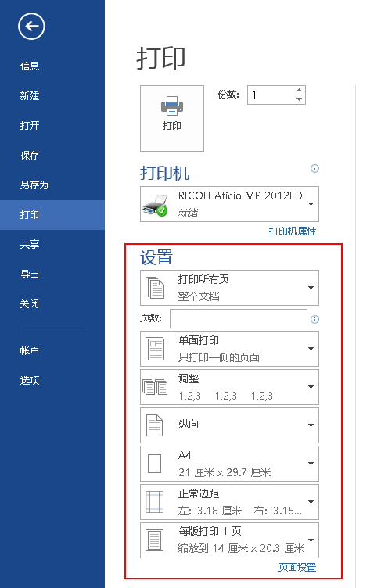Expand the 每版打印 1 页 dropdown

pyautogui.click(x=230, y=540)
